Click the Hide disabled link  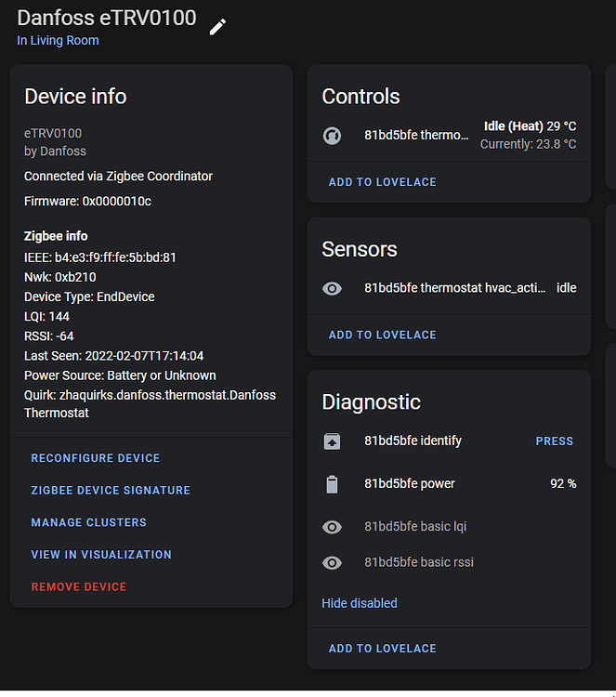click(360, 603)
